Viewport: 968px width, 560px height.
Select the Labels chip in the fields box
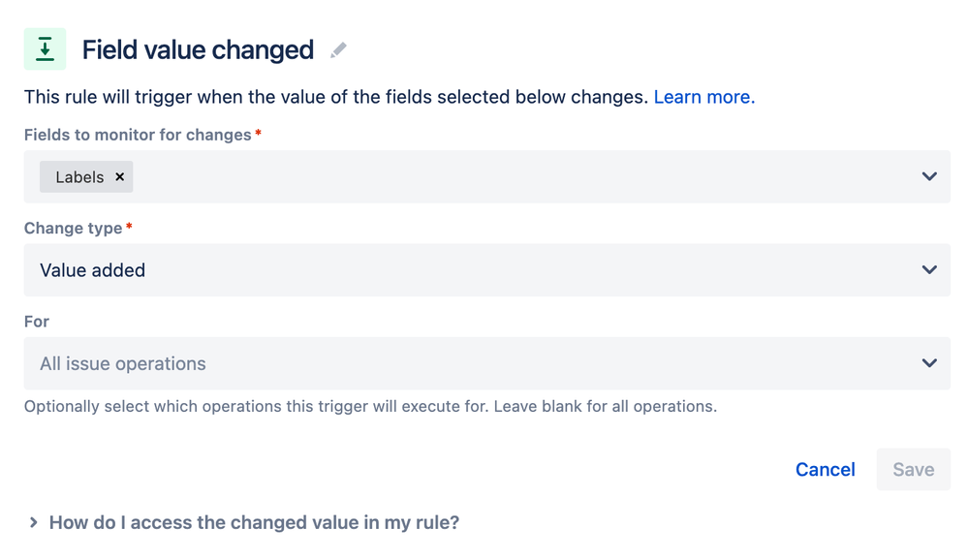tap(79, 177)
